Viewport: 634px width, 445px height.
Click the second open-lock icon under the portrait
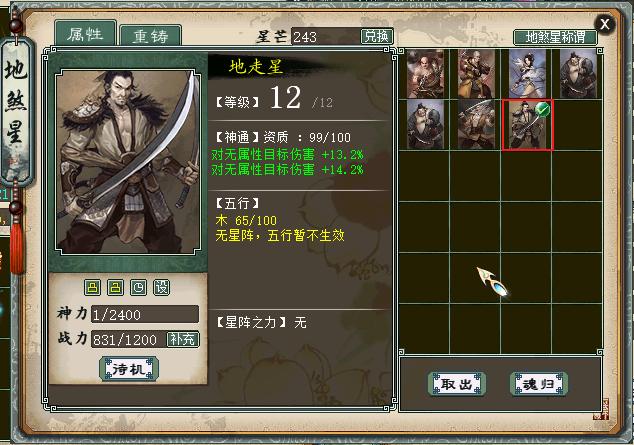tap(115, 288)
